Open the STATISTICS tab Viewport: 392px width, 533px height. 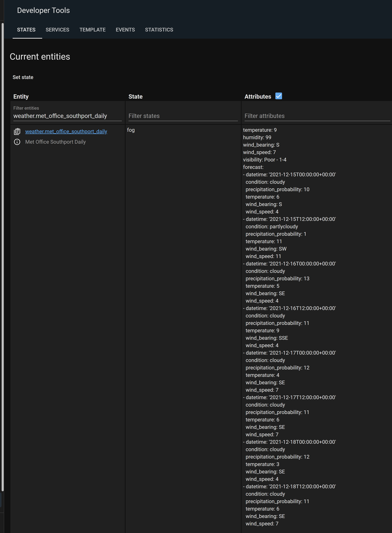159,30
